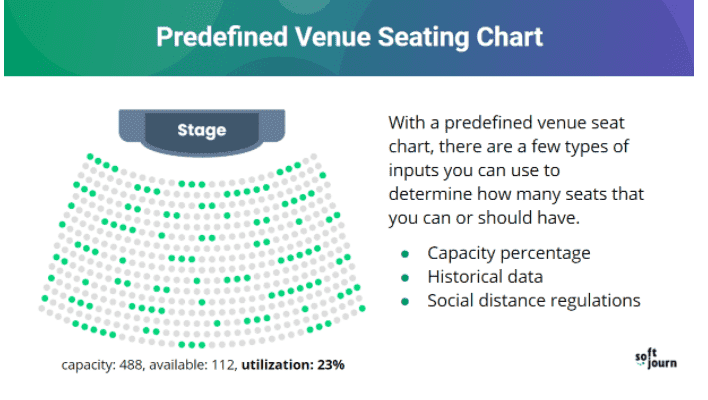Screen dimensions: 708x400
Task: Click the available: 112 text
Action: coord(192,365)
